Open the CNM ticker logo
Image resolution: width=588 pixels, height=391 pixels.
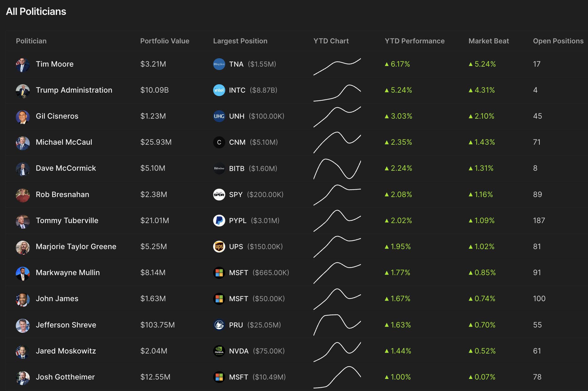coord(219,142)
